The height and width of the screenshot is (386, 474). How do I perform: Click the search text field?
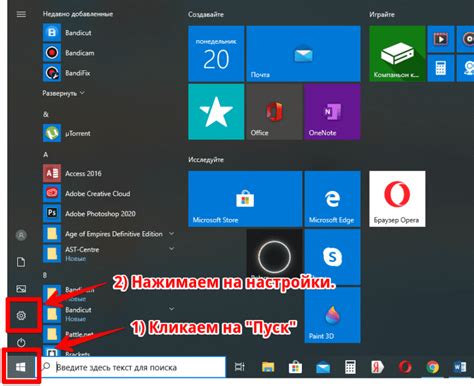[133, 367]
